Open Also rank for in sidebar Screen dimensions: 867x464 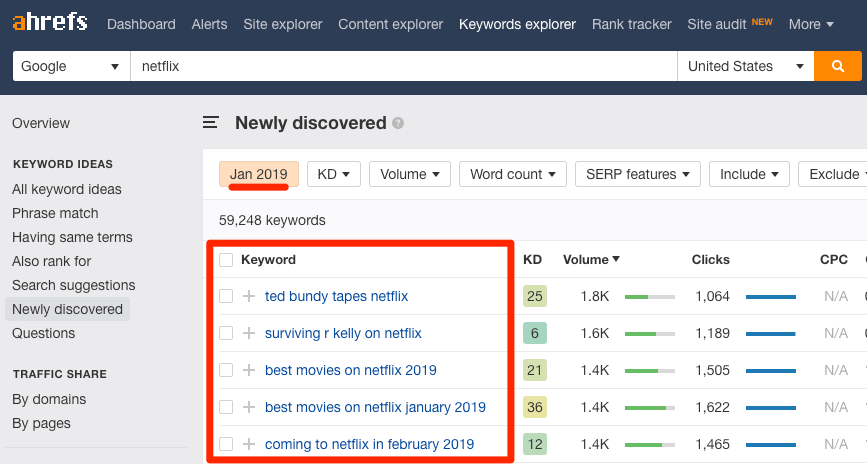point(51,261)
